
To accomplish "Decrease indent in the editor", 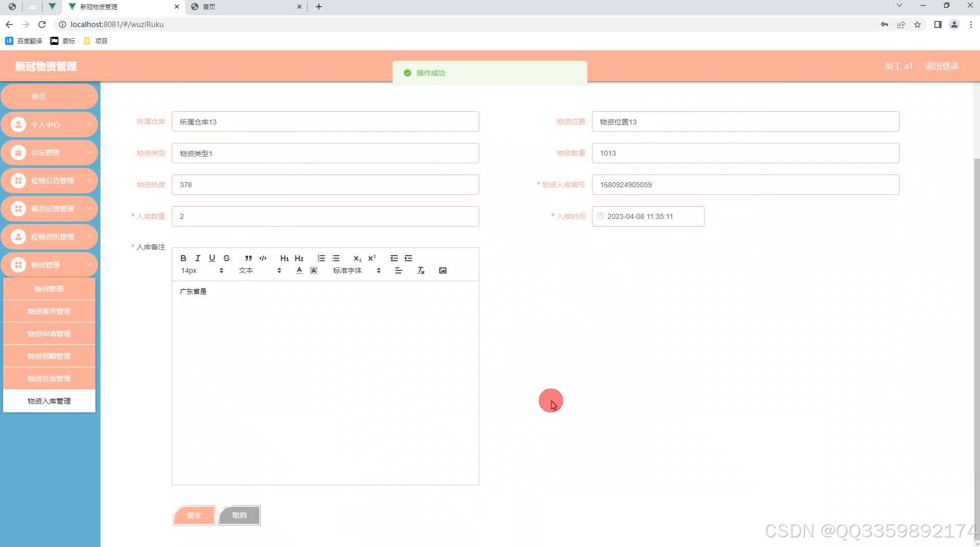I will coord(394,258).
